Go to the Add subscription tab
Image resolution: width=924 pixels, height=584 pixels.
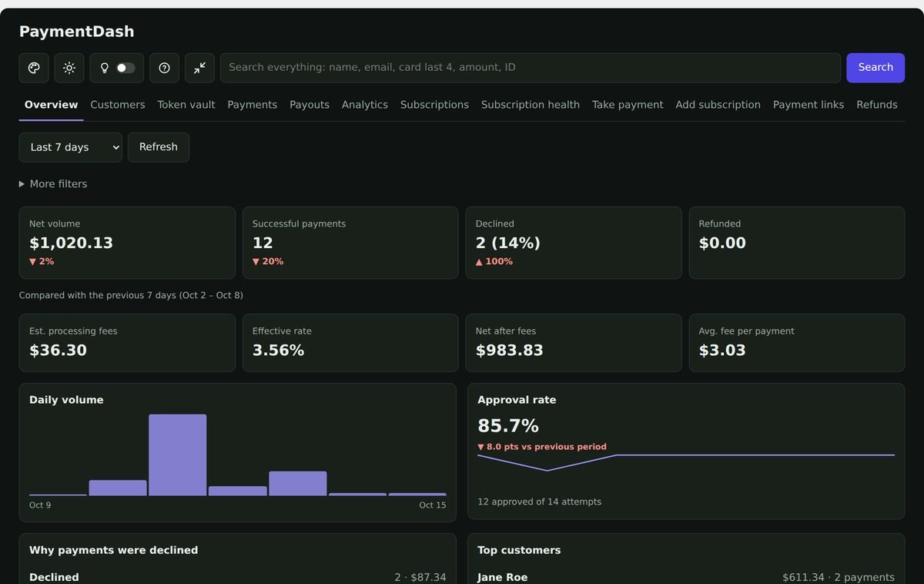tap(718, 105)
